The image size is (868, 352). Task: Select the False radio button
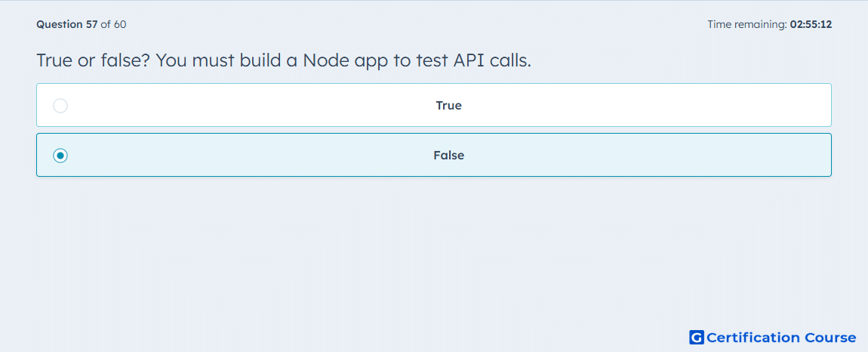coord(60,156)
